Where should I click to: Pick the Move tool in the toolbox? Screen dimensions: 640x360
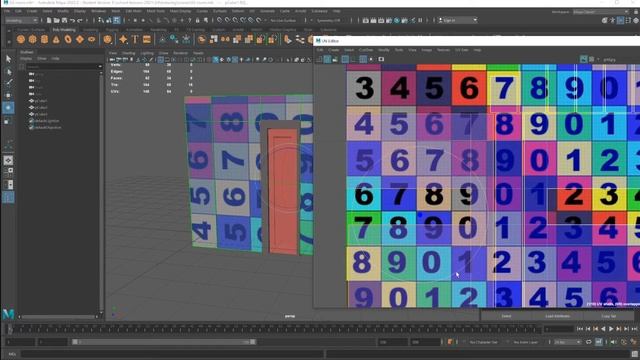8,96
